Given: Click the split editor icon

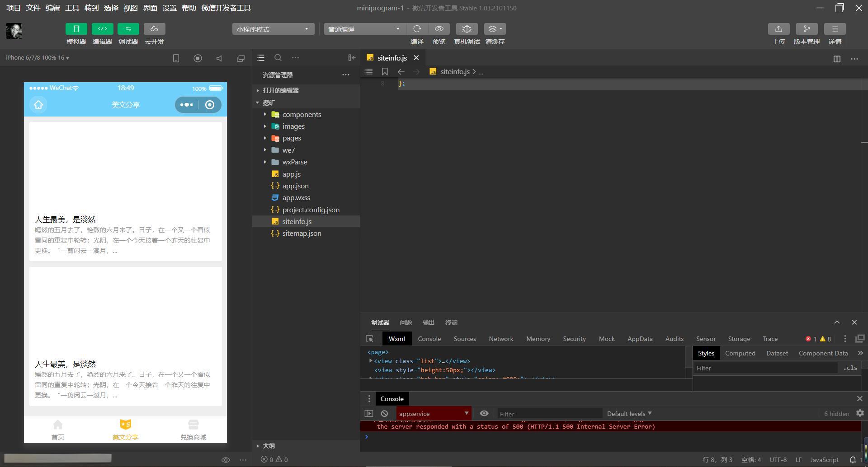Looking at the screenshot, I should (x=837, y=59).
